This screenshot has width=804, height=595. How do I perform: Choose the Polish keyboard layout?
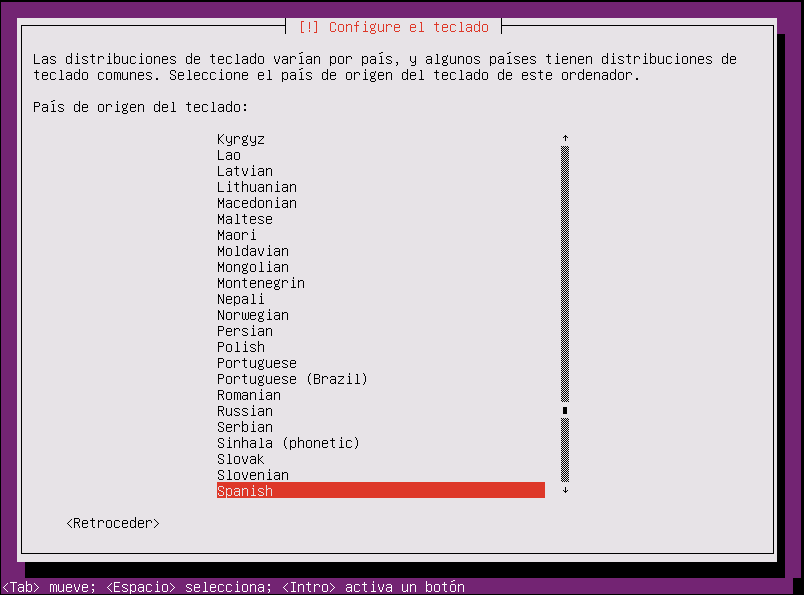click(241, 347)
